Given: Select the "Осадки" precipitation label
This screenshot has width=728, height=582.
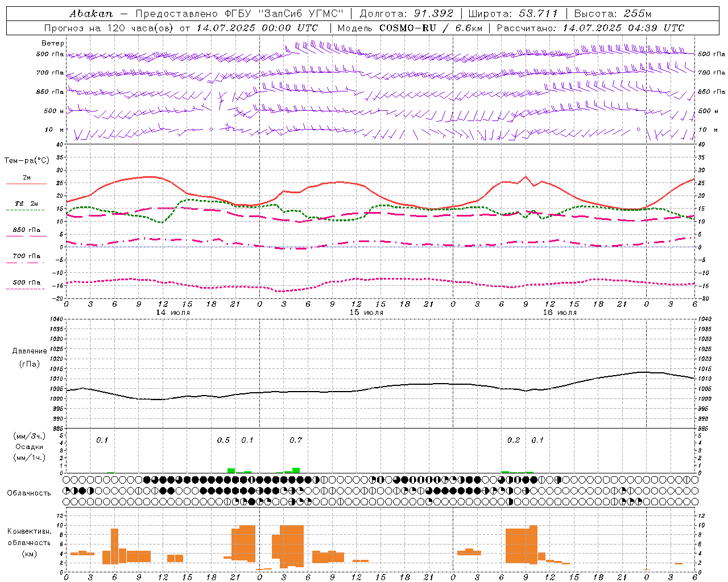Looking at the screenshot, I should tap(30, 447).
